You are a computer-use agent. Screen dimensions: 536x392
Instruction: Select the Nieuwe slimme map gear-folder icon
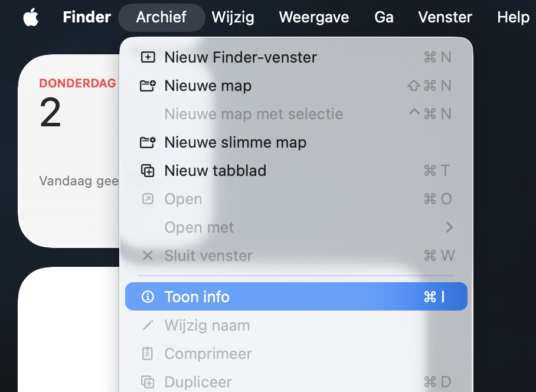(x=148, y=142)
